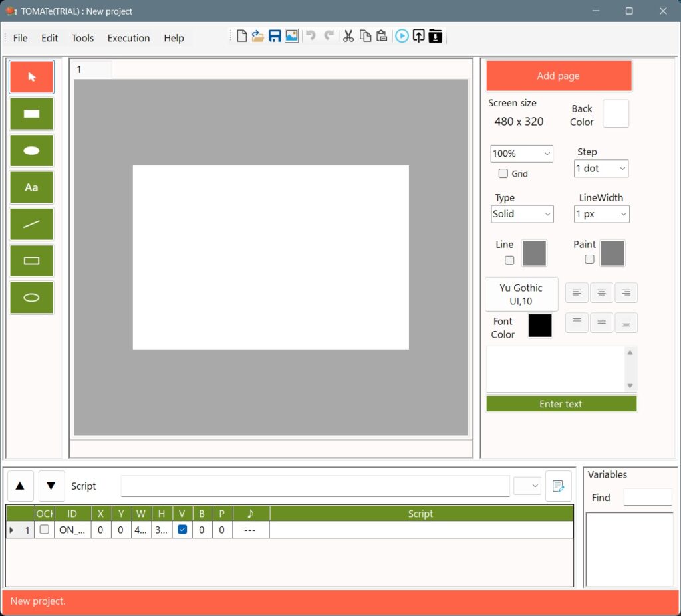Toggle the Line checkbox
This screenshot has height=616, width=681.
tap(509, 260)
